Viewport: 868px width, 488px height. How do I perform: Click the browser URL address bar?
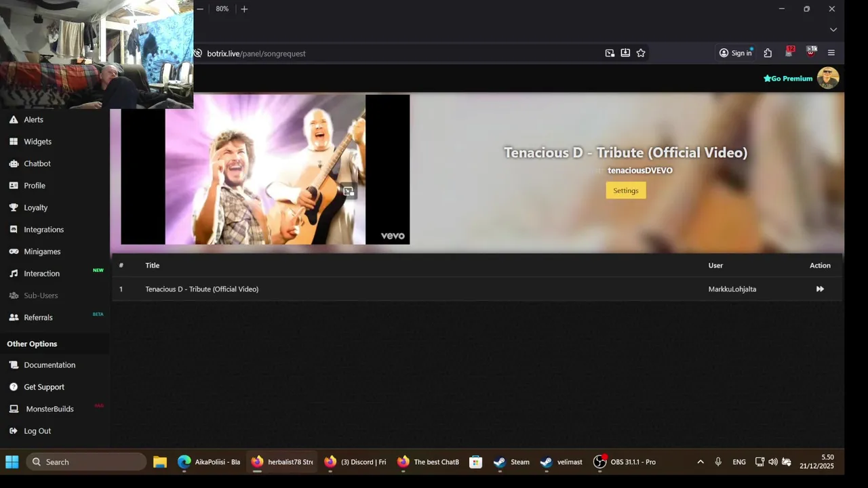400,54
